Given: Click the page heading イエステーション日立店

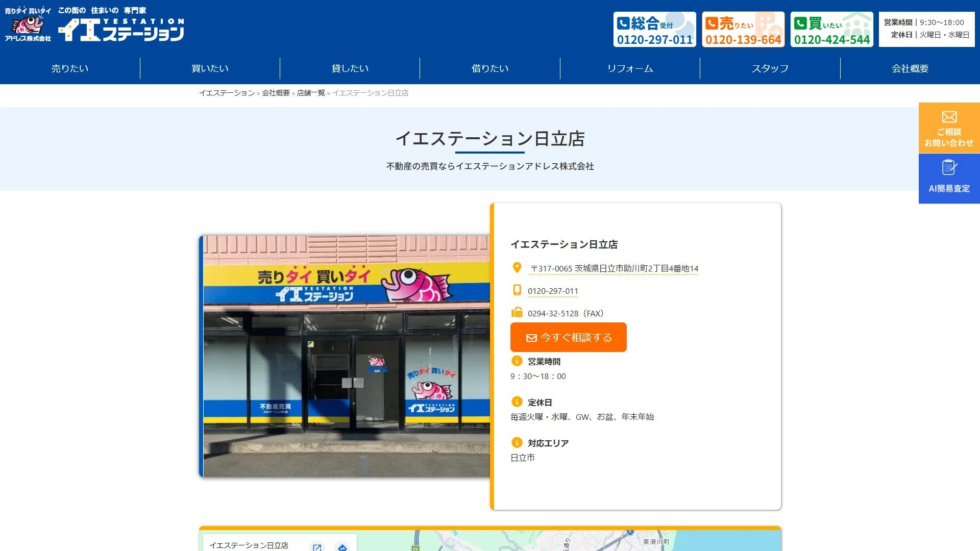Looking at the screenshot, I should (490, 139).
